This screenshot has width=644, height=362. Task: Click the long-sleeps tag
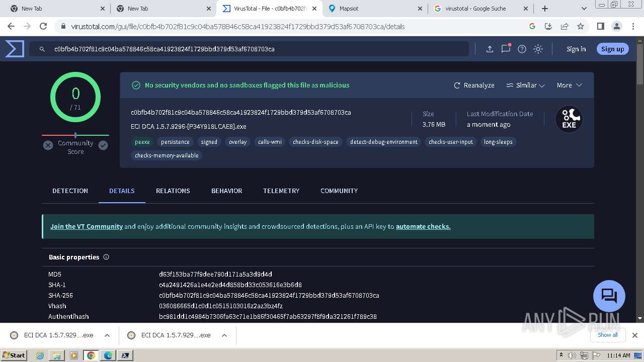(x=498, y=142)
